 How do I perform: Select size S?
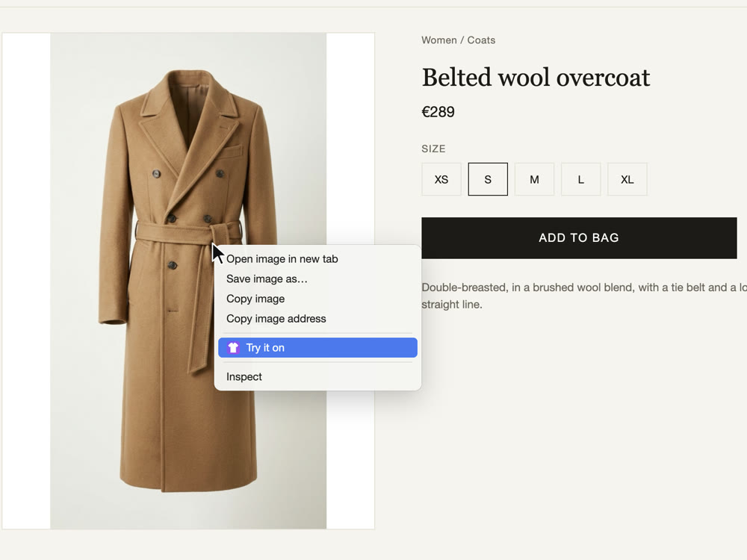tap(488, 179)
